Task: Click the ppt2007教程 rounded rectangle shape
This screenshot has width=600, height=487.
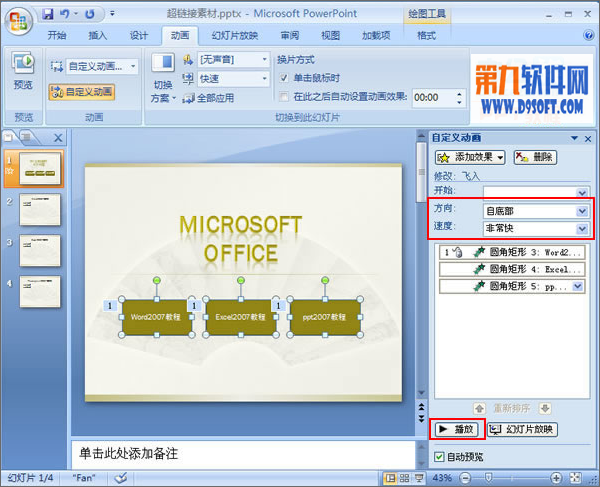Action: (325, 317)
